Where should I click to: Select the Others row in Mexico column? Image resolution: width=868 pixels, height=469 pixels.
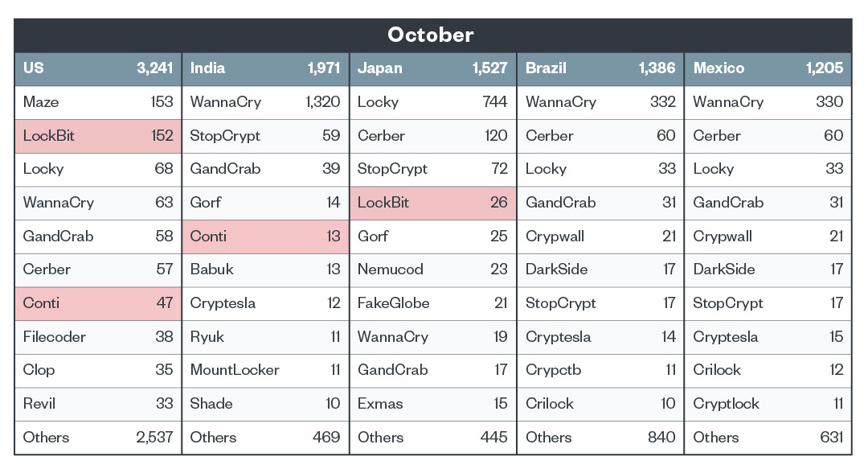coord(768,438)
